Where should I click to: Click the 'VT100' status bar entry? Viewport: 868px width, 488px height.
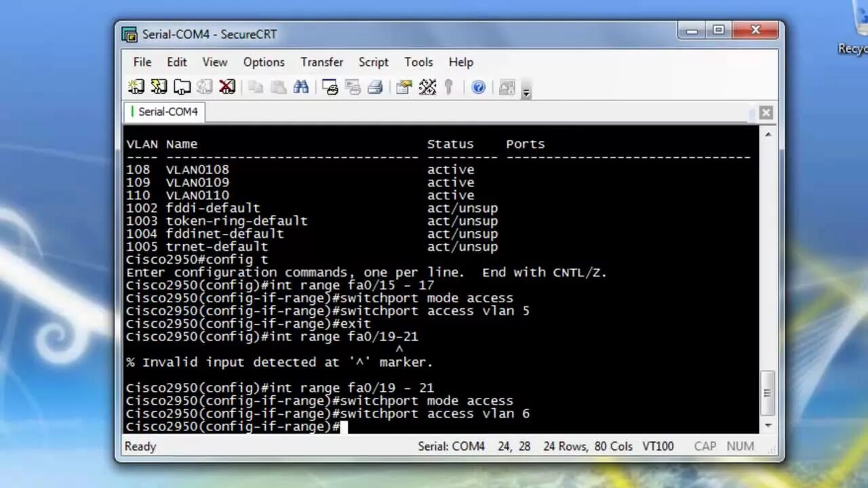pyautogui.click(x=658, y=446)
